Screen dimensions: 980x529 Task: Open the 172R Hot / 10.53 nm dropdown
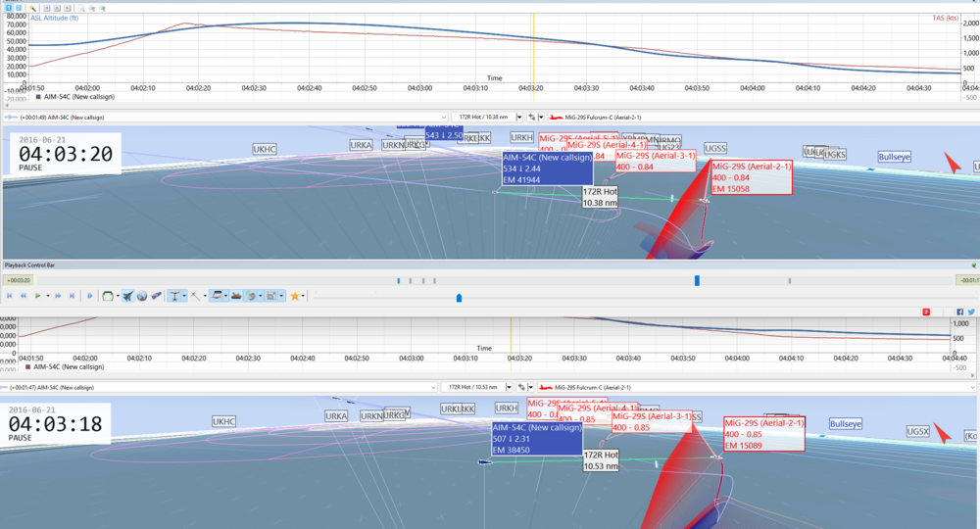pos(509,387)
